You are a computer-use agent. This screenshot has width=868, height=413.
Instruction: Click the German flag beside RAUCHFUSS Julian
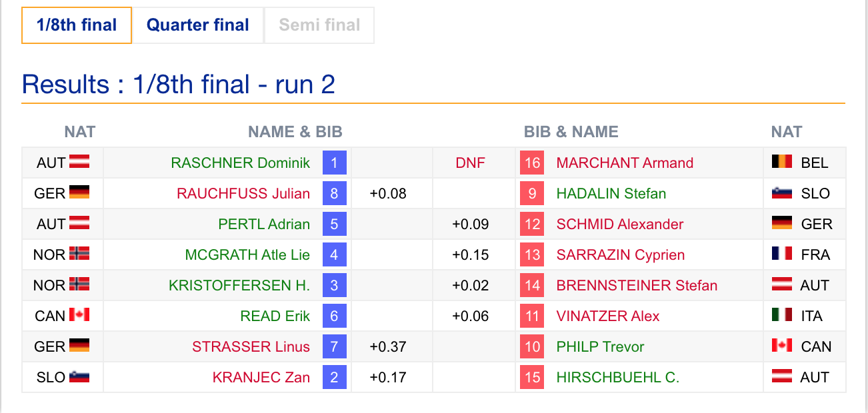point(79,193)
